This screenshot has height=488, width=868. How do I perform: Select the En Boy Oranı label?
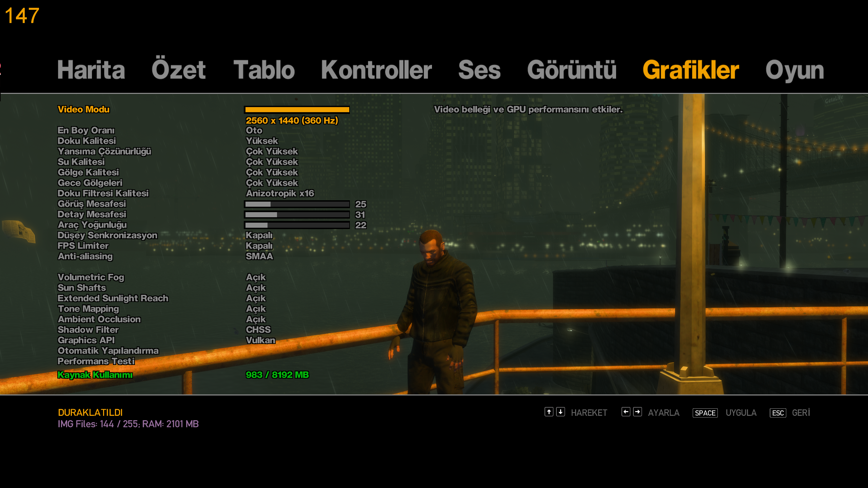(86, 130)
